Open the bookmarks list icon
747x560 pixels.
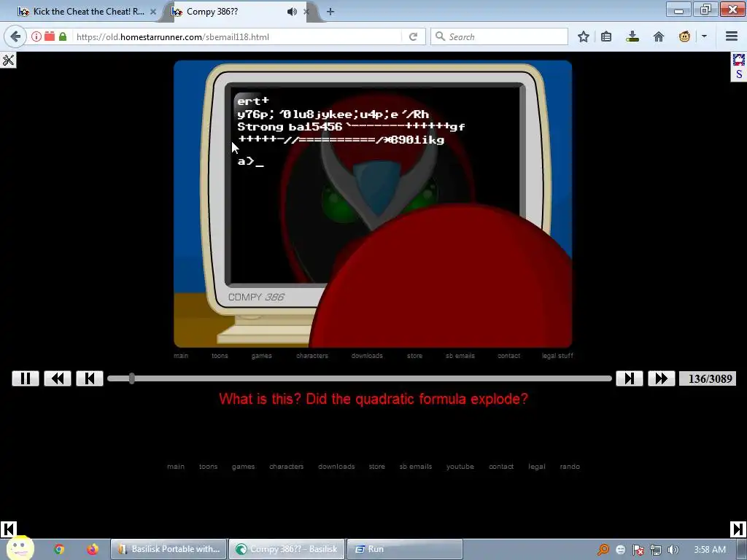pos(606,36)
